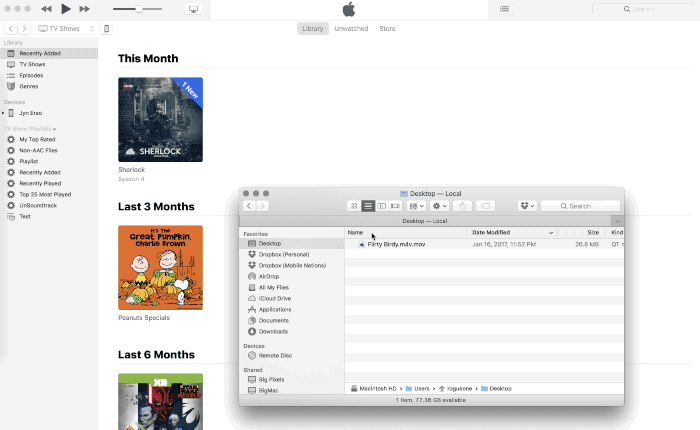Click the iPhone device button in iTunes
Image resolution: width=700 pixels, height=430 pixels.
106,29
